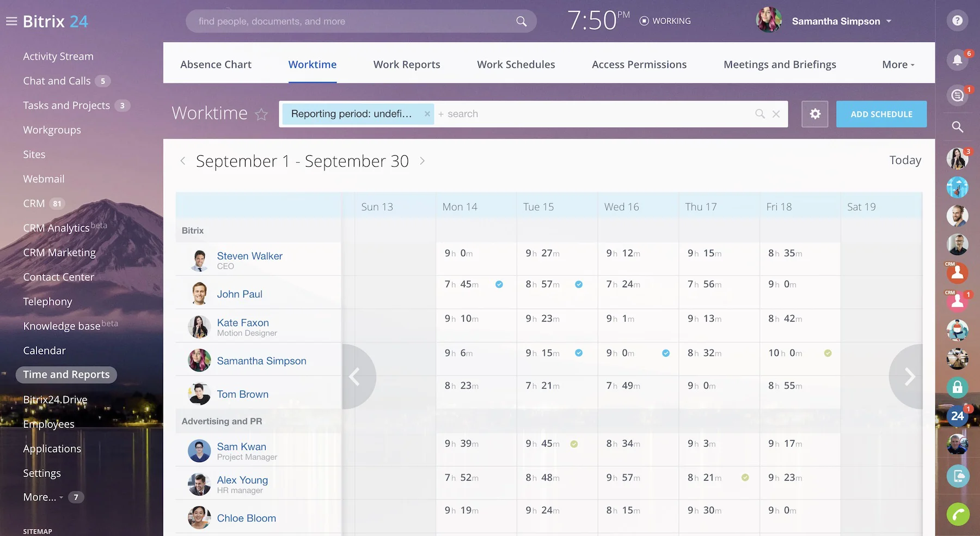This screenshot has width=980, height=536.
Task: Open Steven Walker's profile link
Action: click(249, 256)
